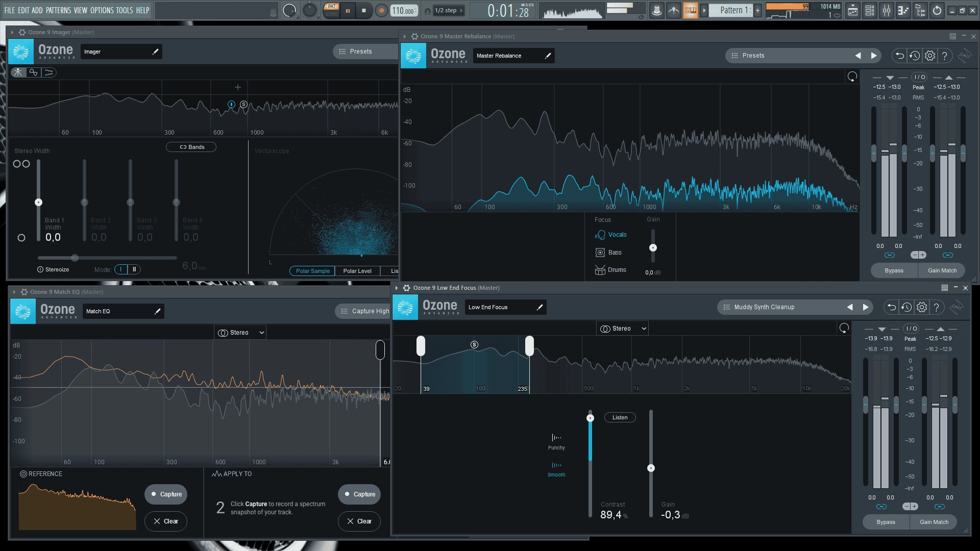Open the OPTIONS menu
980x551 pixels.
click(102, 10)
